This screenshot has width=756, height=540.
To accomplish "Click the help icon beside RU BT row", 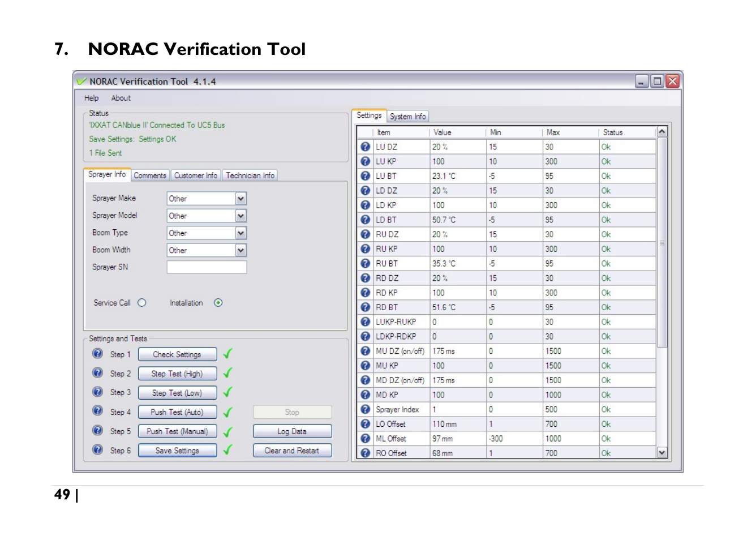I will pos(366,264).
